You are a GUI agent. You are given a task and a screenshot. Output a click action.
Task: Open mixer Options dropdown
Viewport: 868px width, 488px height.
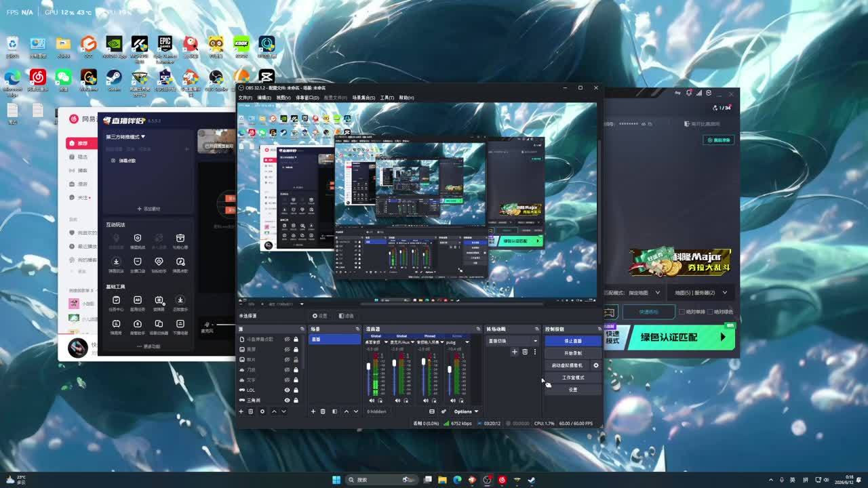(466, 411)
